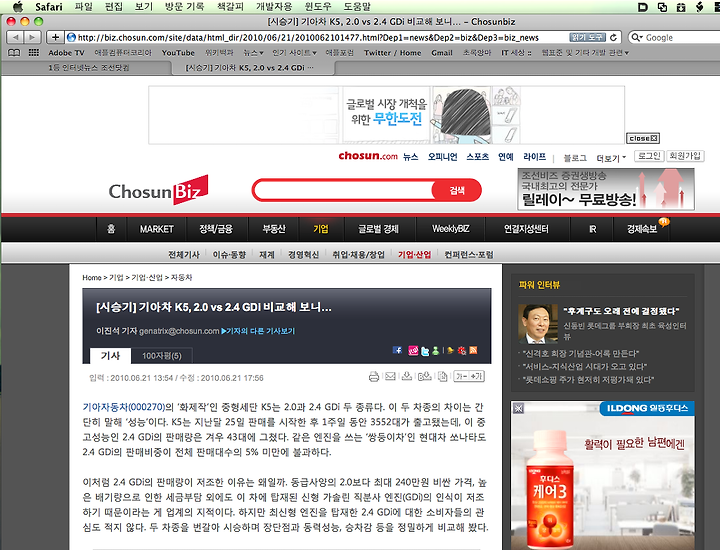Print the article using the printer icon

click(374, 377)
